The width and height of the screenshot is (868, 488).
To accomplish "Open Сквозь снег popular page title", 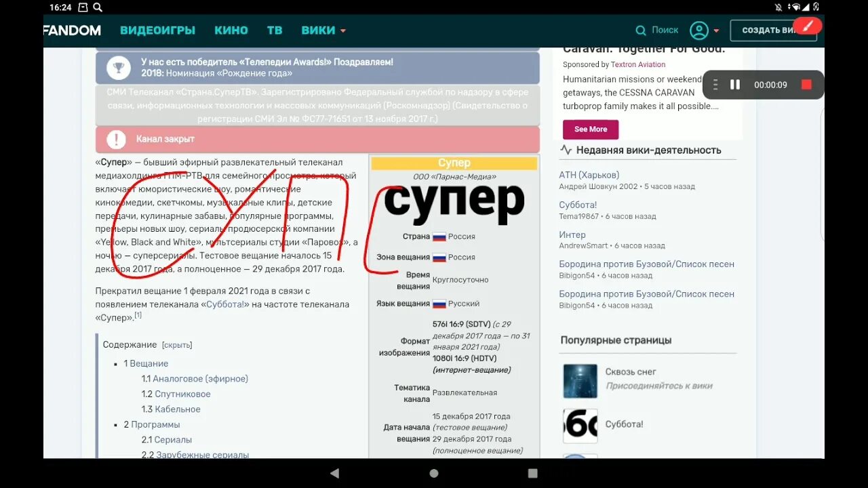I will [631, 372].
